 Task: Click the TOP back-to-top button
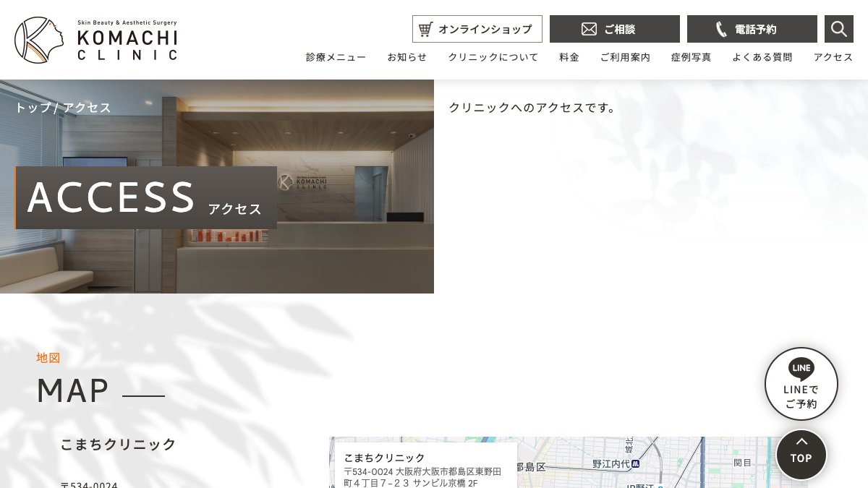click(801, 455)
